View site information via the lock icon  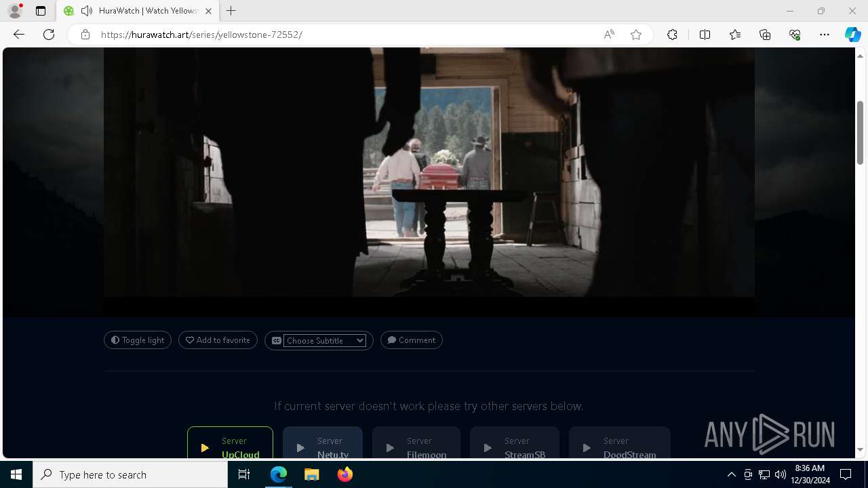point(85,35)
